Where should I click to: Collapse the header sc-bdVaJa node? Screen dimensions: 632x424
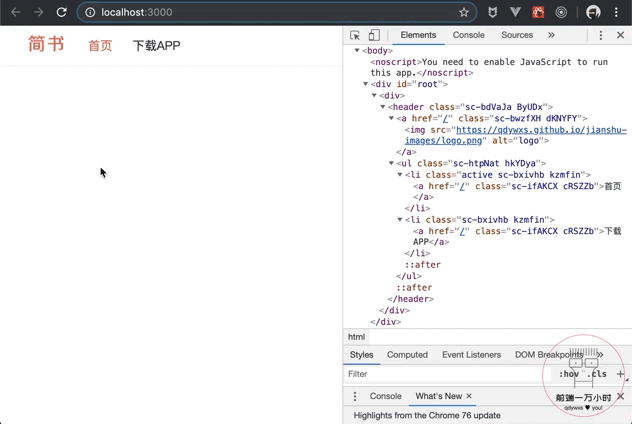tap(383, 107)
